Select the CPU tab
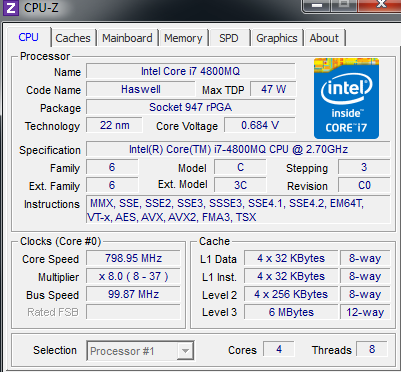This screenshot has width=401, height=372. (29, 37)
